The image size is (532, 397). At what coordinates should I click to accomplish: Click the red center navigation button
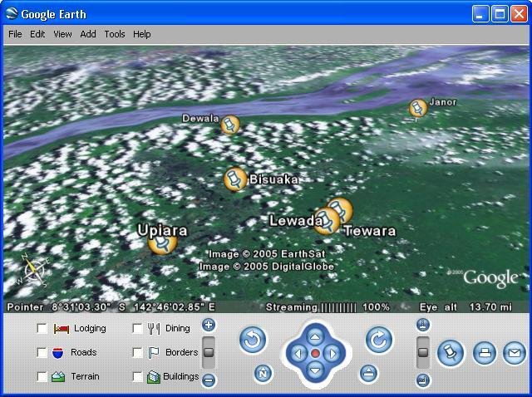click(x=315, y=354)
